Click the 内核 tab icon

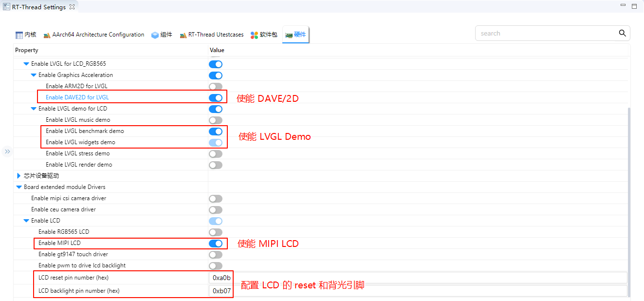(19, 35)
